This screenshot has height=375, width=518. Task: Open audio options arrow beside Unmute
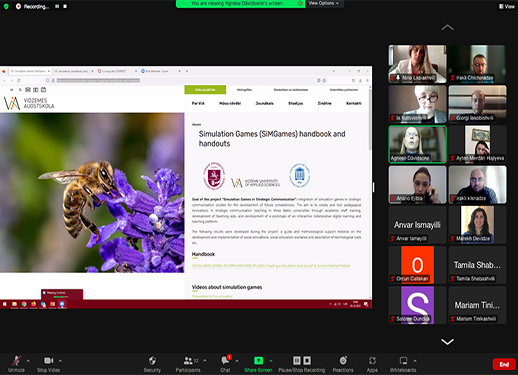click(x=28, y=361)
